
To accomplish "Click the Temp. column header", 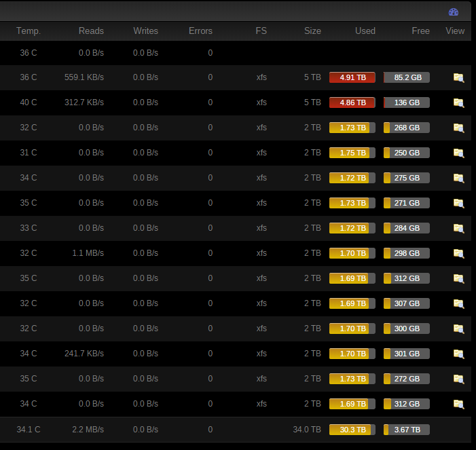I will coord(29,31).
